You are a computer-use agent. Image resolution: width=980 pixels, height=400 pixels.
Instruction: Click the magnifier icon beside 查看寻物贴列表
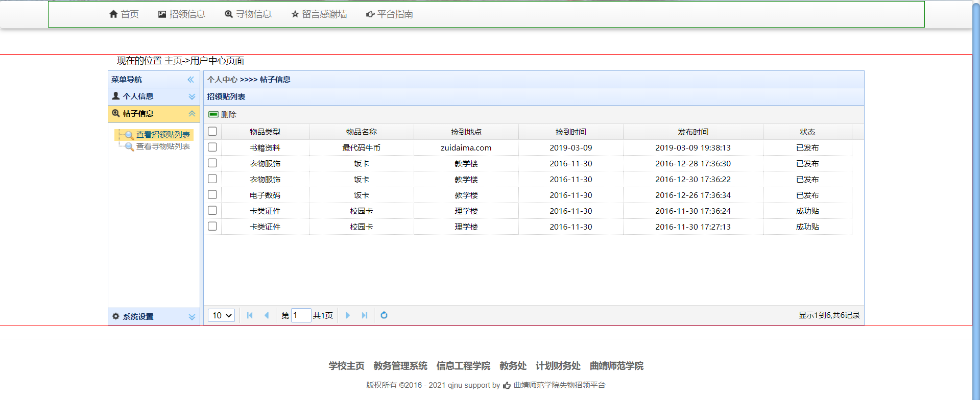tap(130, 146)
